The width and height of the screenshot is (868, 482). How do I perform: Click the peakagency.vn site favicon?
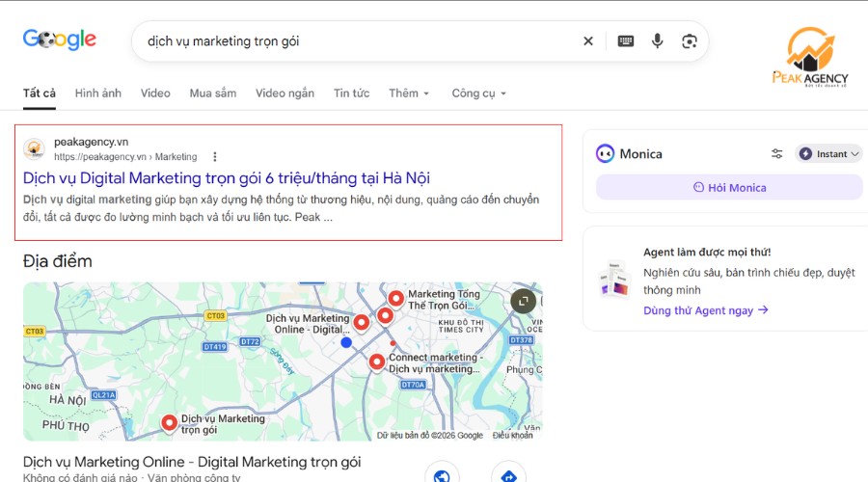pos(34,148)
